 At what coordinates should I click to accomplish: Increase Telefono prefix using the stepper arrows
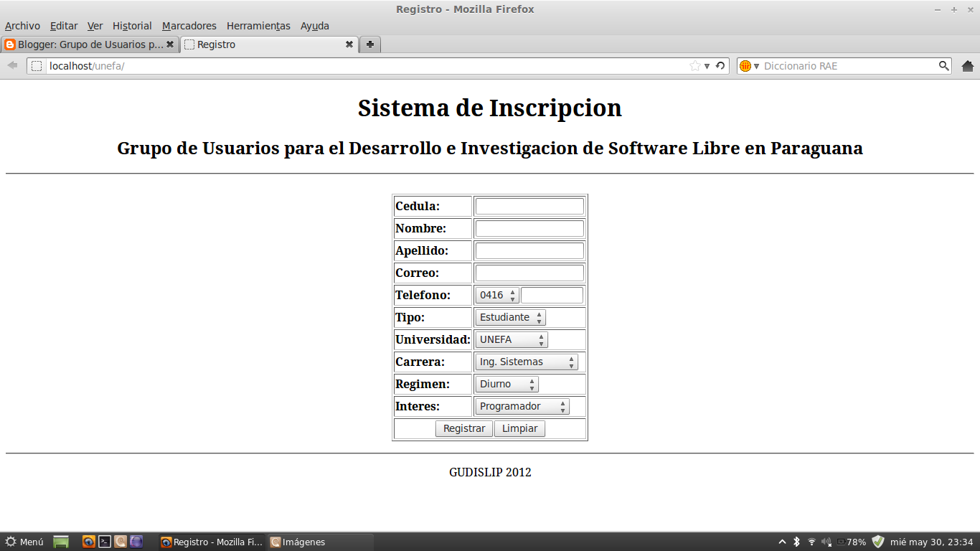pos(512,292)
